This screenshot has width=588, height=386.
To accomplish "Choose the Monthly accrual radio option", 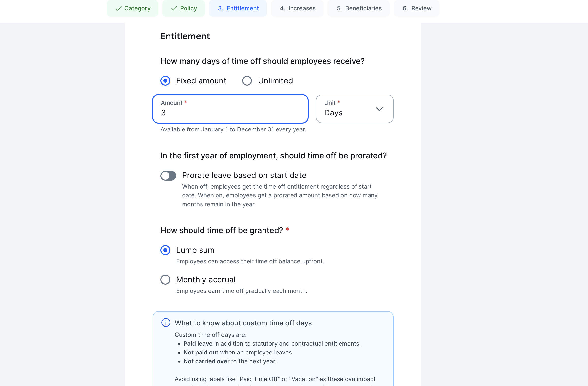I will (165, 280).
